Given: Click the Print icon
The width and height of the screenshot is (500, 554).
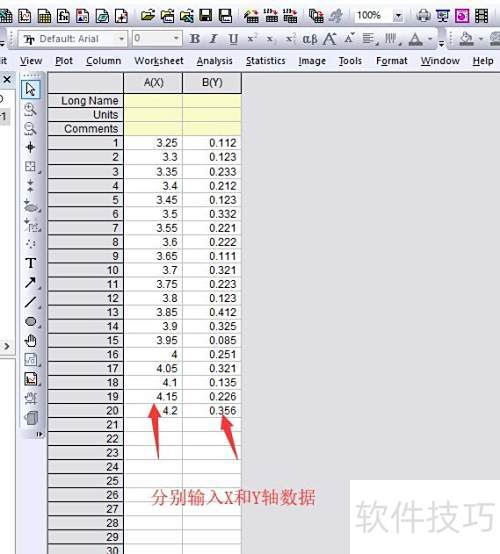Looking at the screenshot, I should [423, 16].
